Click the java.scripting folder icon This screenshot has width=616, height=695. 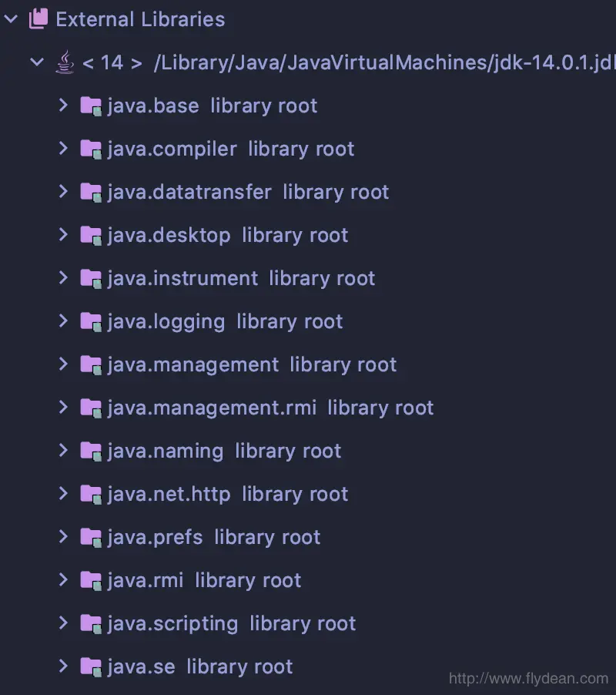tap(91, 623)
